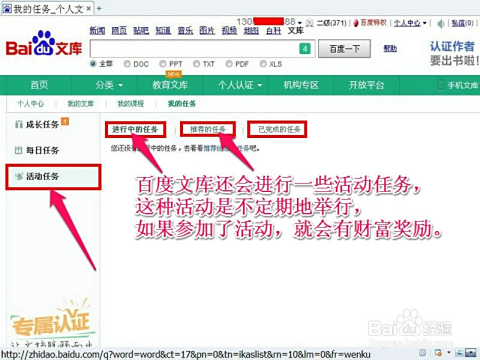Switch to 推荐的任务 tab
480x360 pixels.
click(208, 129)
